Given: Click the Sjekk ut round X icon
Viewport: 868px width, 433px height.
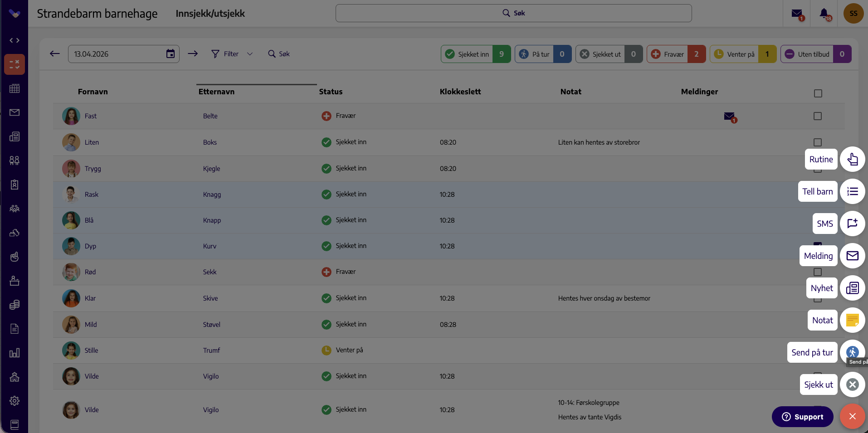Looking at the screenshot, I should coord(852,384).
